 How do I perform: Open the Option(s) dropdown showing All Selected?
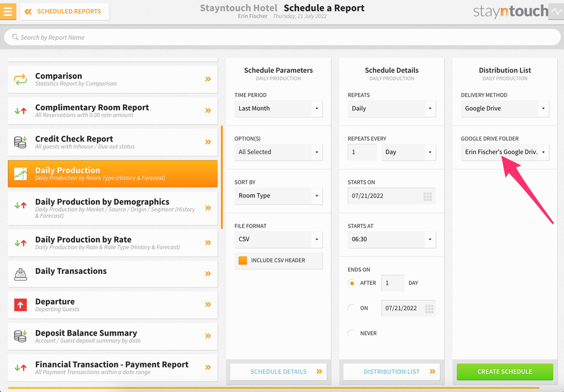coord(278,152)
